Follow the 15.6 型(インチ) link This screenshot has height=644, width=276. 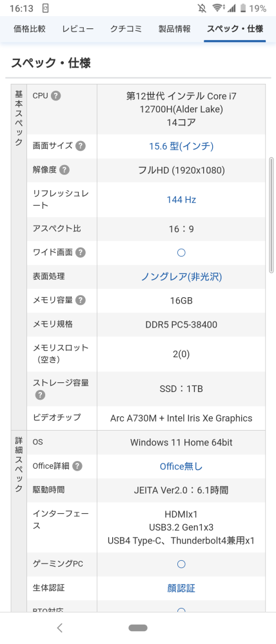pyautogui.click(x=181, y=146)
